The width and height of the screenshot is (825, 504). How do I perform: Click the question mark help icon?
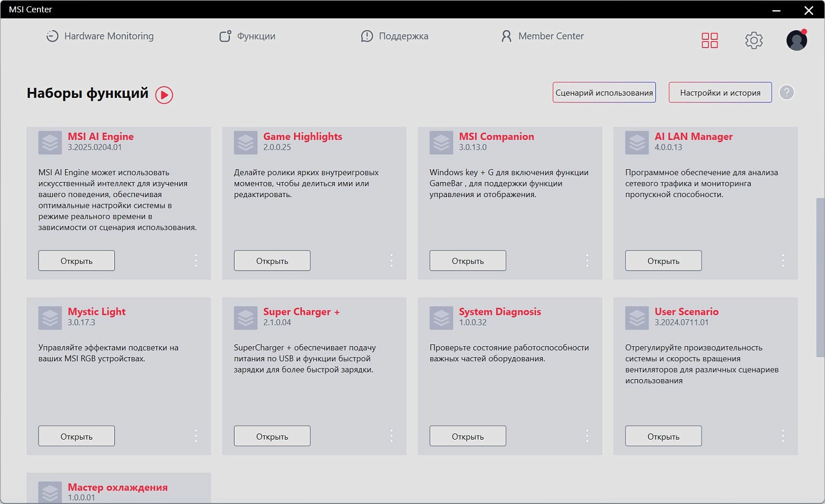(786, 92)
